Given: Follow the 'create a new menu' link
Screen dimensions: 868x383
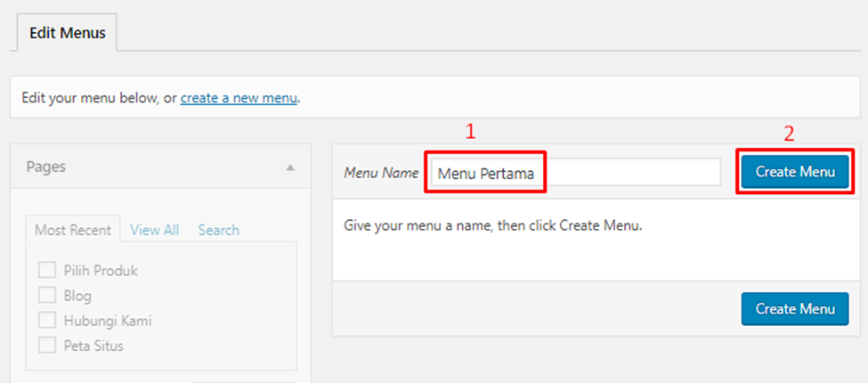Looking at the screenshot, I should (239, 98).
